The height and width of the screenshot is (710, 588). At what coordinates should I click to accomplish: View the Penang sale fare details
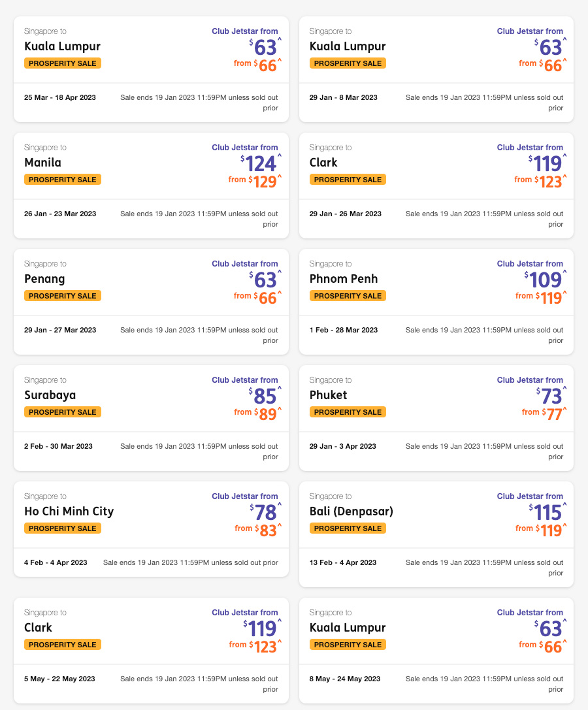150,300
